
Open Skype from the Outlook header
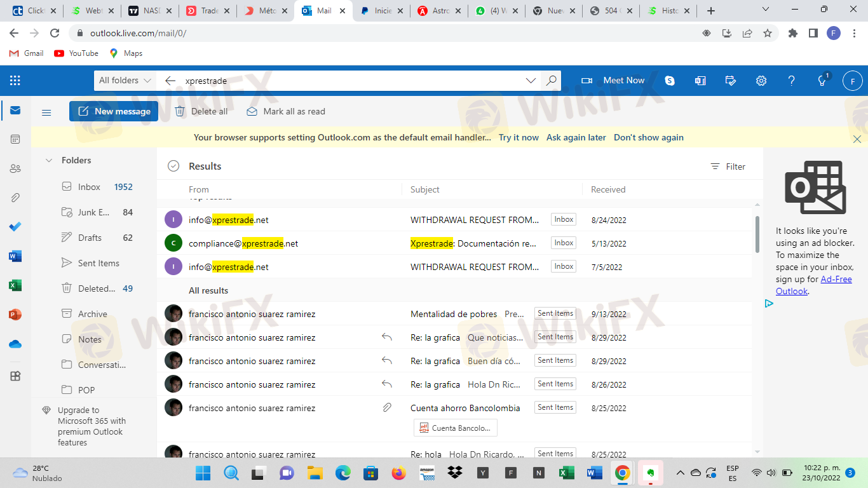click(x=669, y=81)
